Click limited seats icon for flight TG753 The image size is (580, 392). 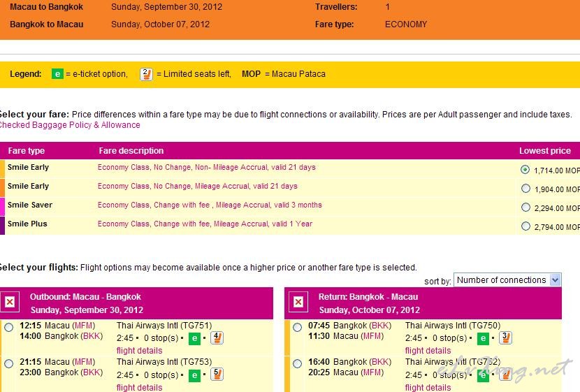coord(217,375)
